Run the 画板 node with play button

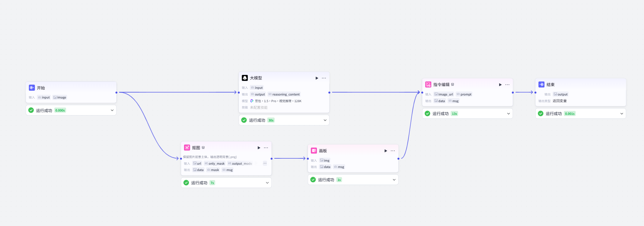[x=385, y=151]
